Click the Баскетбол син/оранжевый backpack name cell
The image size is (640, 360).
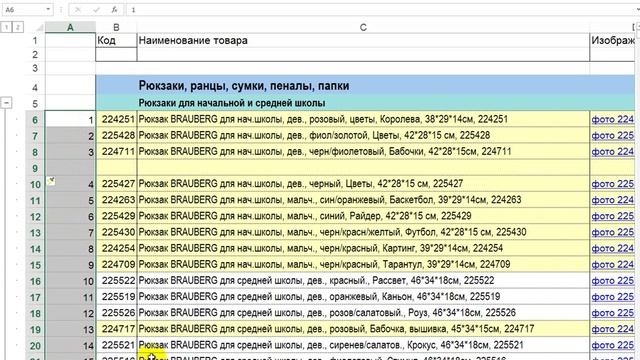pyautogui.click(x=363, y=200)
